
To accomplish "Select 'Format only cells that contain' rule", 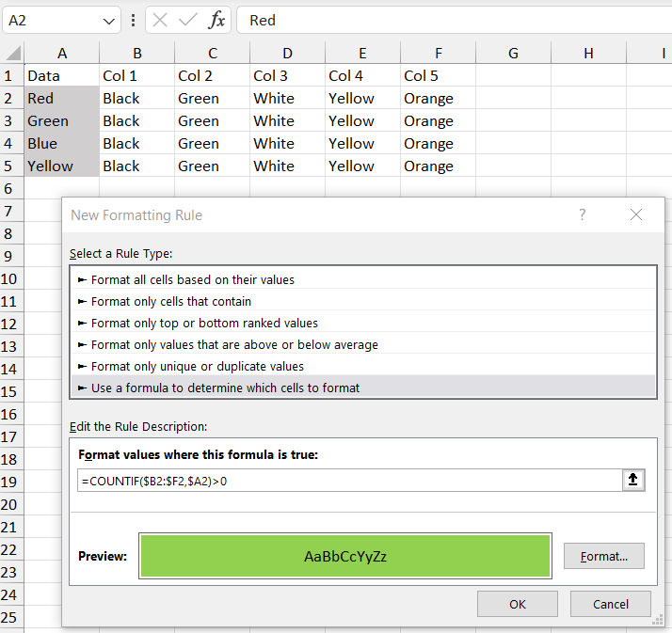I will [363, 302].
